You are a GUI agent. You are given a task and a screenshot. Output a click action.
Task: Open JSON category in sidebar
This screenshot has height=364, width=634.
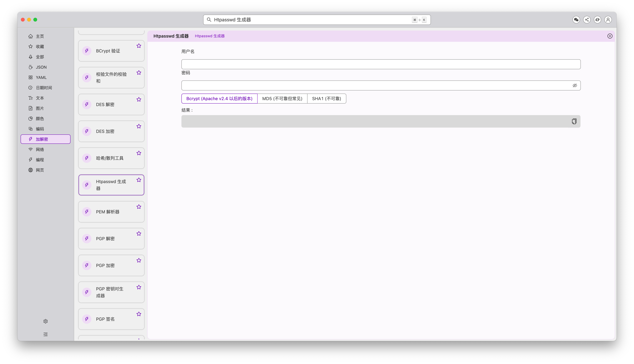46,67
